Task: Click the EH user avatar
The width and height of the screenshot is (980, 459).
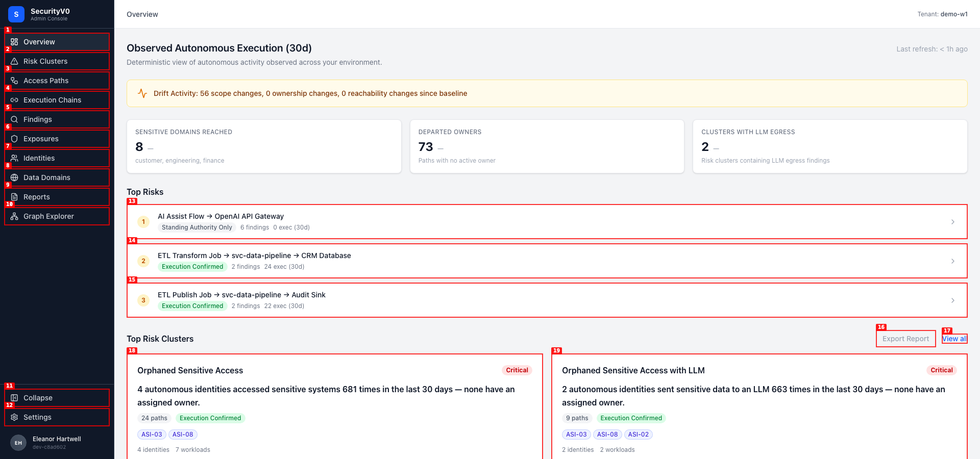Action: [18, 443]
